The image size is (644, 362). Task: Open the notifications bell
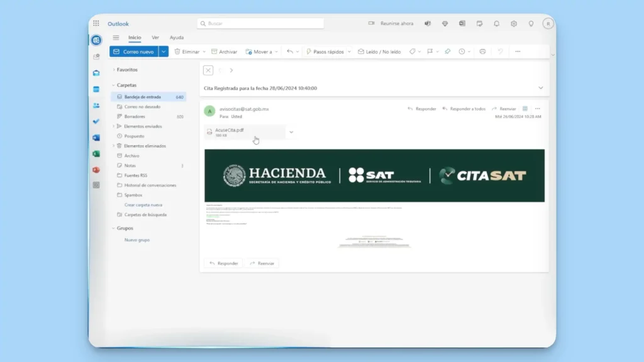click(497, 23)
